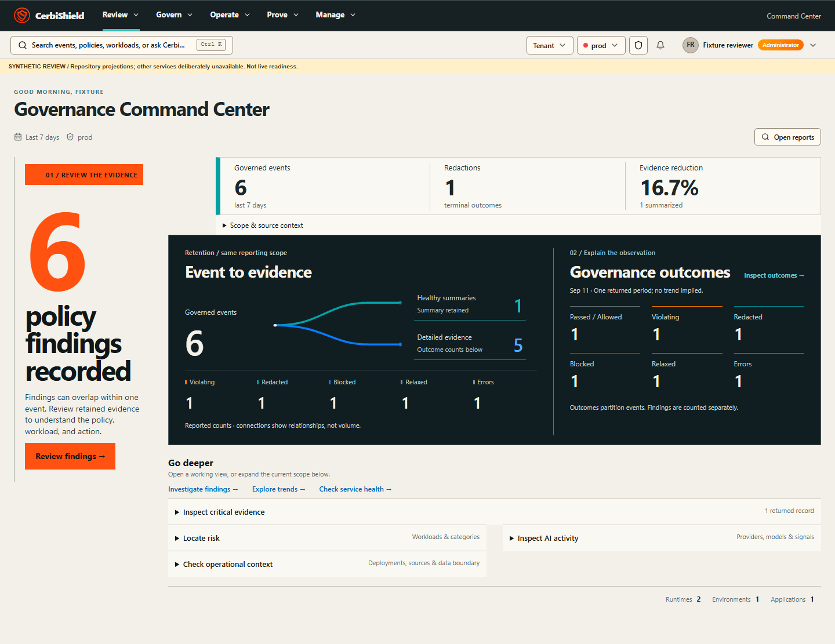The height and width of the screenshot is (644, 835).
Task: Click the Governed events metric
Action: [325, 186]
